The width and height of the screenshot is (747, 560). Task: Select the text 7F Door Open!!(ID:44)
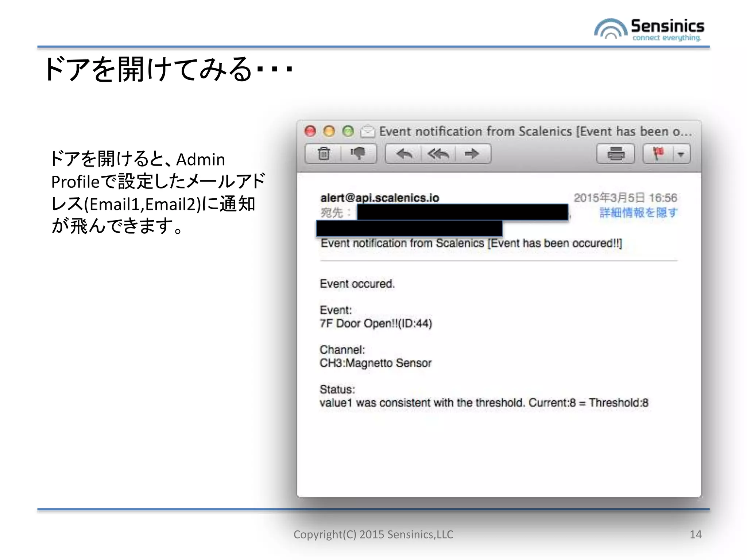tap(376, 323)
